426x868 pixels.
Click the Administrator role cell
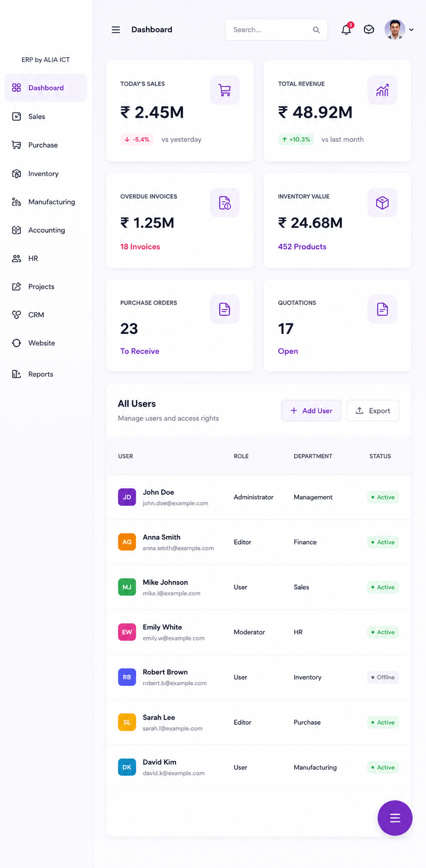253,497
